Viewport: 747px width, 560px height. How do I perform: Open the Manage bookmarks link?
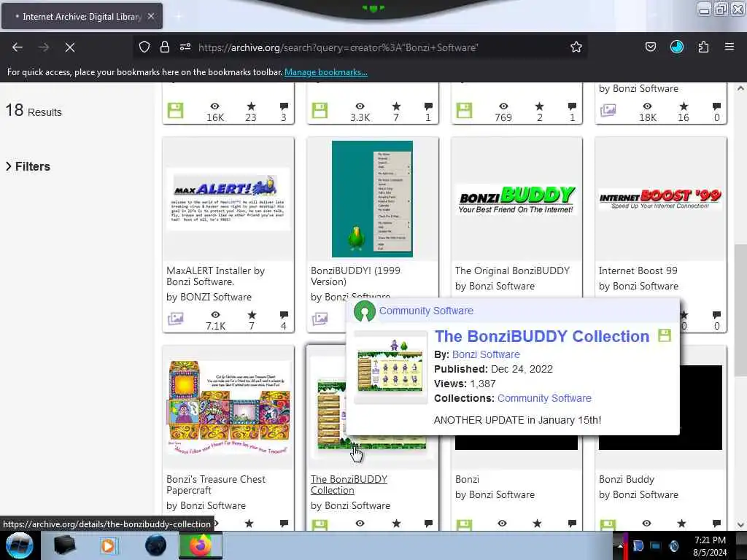click(x=326, y=72)
